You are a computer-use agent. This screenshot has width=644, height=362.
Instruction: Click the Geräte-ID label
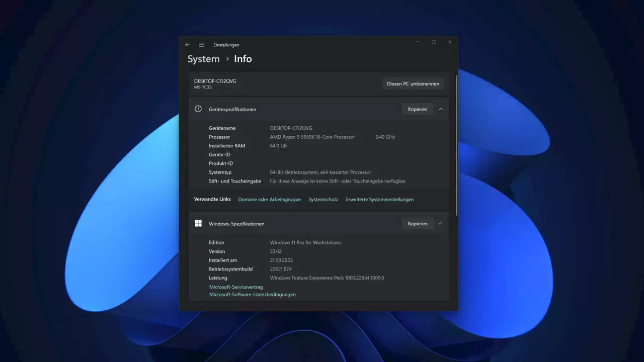[219, 155]
